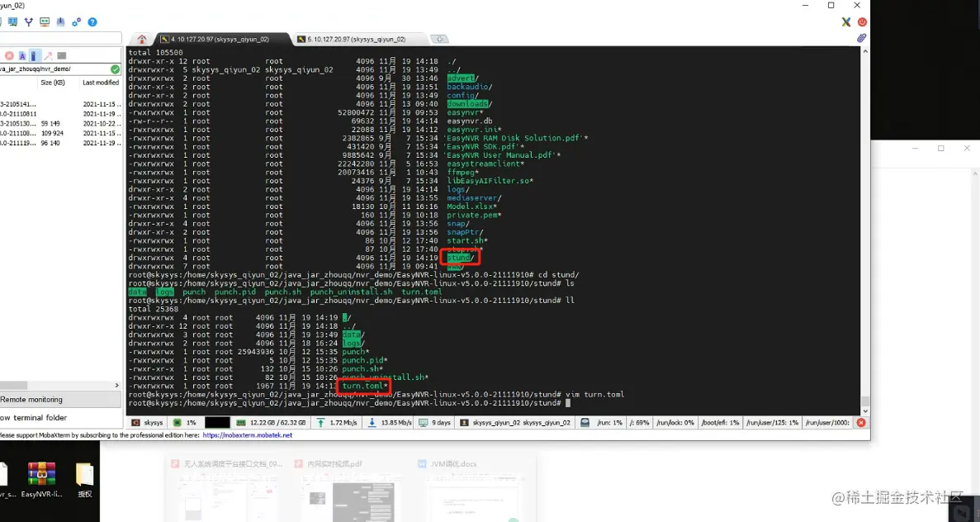Click the letter A rename icon in SFTP toolbar
The height and width of the screenshot is (522, 980).
(21, 55)
